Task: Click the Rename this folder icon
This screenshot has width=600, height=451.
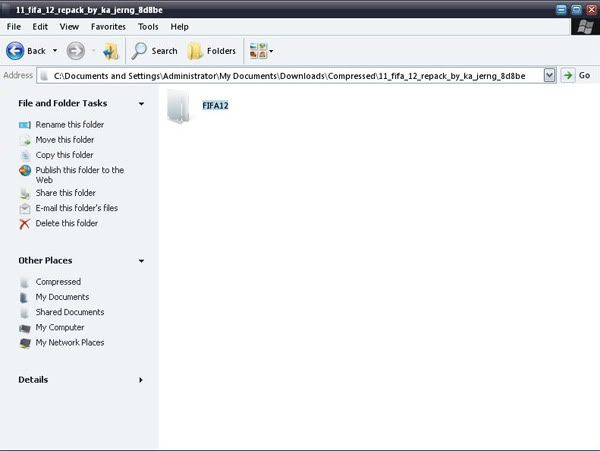Action: 25,125
